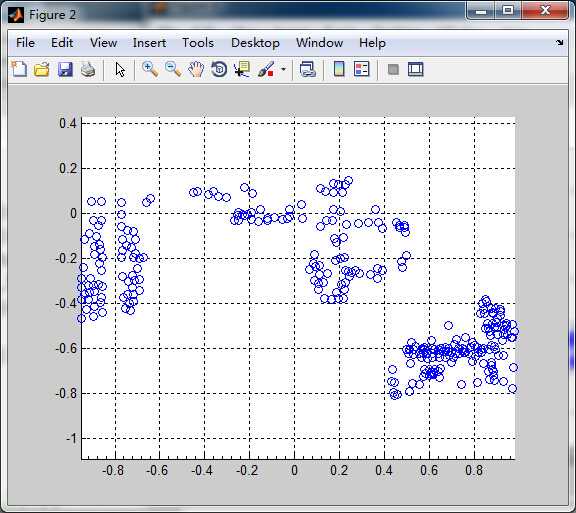Select the Edit Plot arrow tool
This screenshot has width=576, height=513.
[120, 69]
